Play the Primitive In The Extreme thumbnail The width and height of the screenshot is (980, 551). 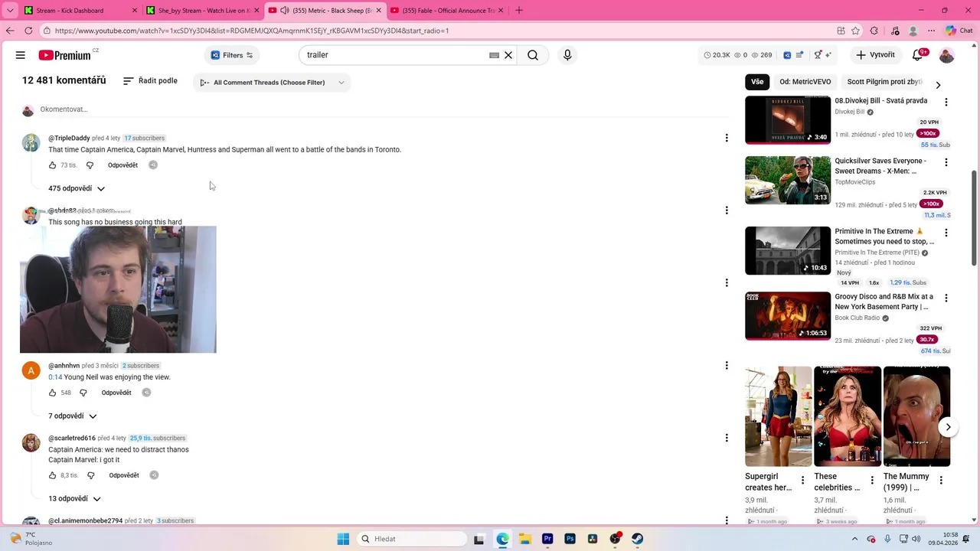pos(788,250)
